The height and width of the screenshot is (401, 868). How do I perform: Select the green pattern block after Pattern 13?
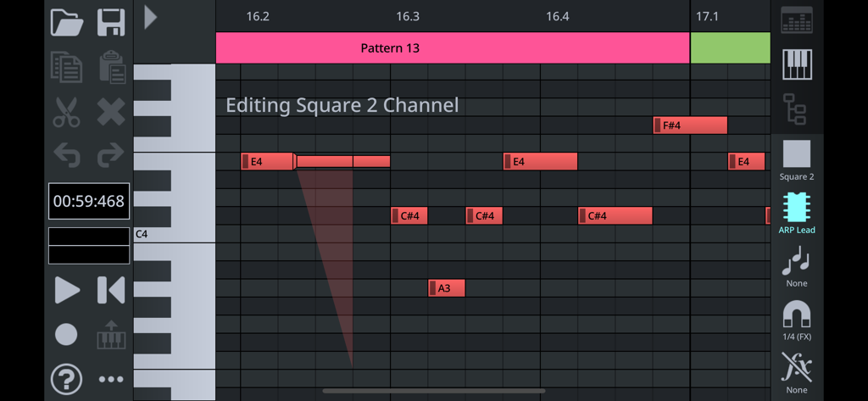pyautogui.click(x=730, y=47)
